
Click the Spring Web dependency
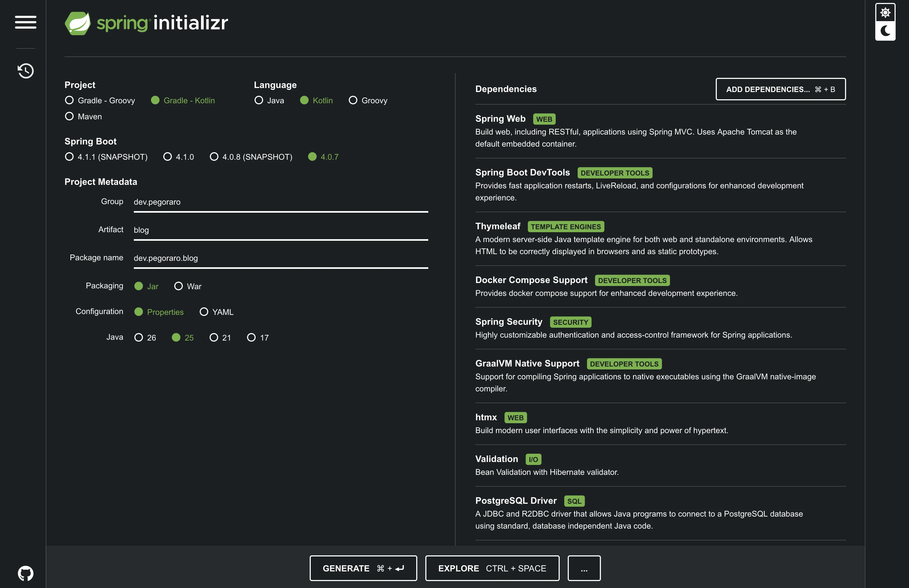coord(660,131)
